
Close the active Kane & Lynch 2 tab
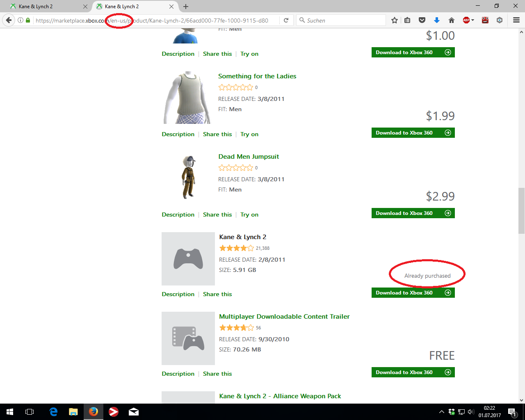[171, 7]
